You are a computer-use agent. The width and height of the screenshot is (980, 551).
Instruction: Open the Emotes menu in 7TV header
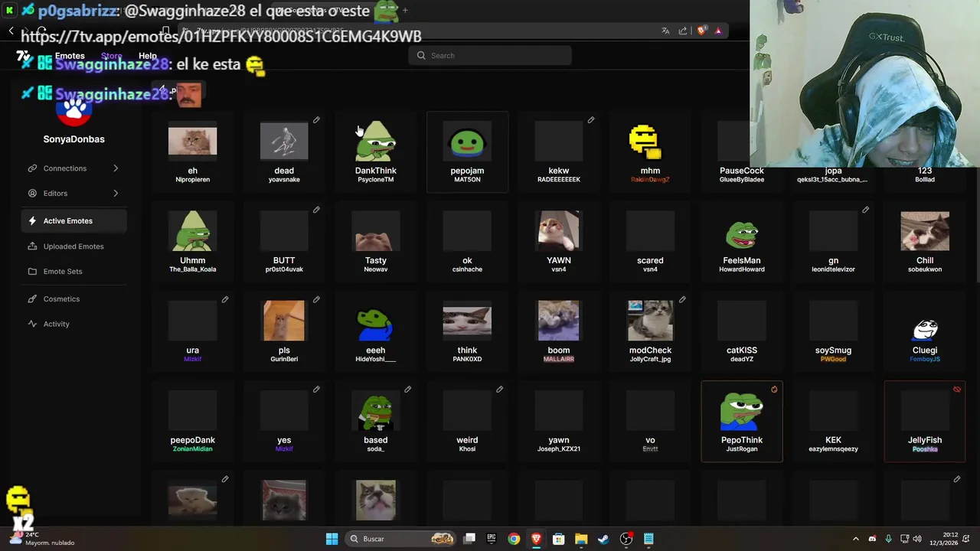tap(70, 56)
